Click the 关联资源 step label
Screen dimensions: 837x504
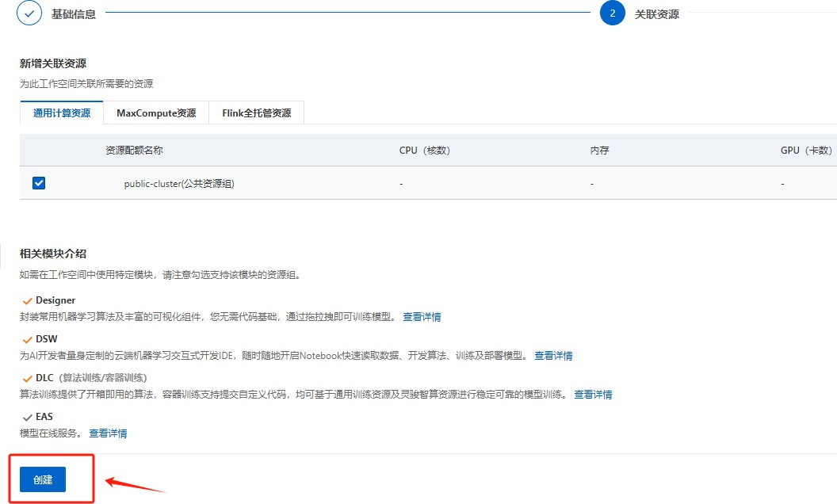(x=656, y=14)
